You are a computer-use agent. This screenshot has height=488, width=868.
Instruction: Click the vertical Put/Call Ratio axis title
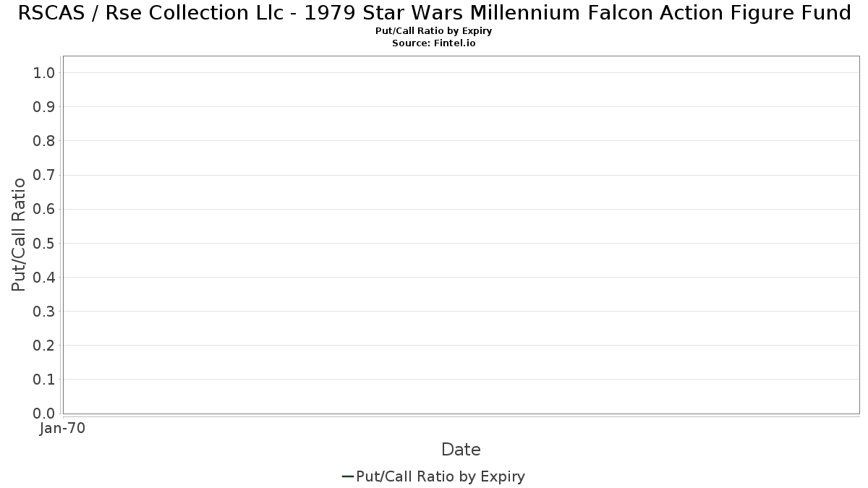(x=19, y=234)
